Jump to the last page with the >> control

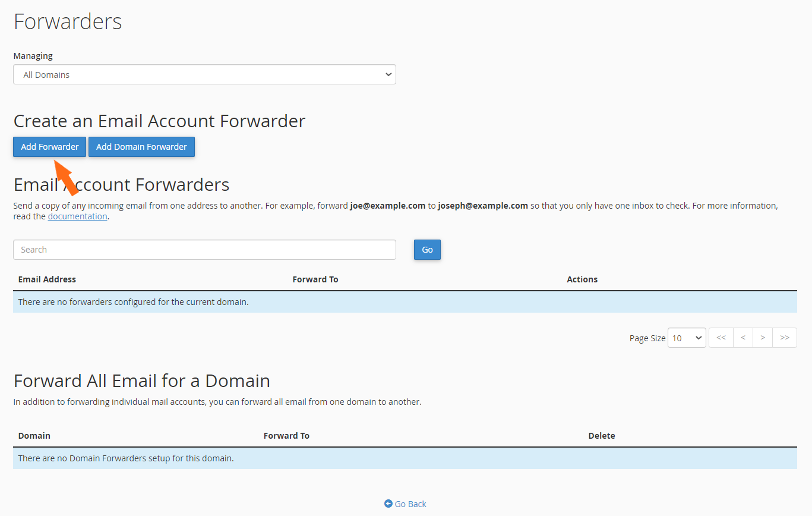785,337
